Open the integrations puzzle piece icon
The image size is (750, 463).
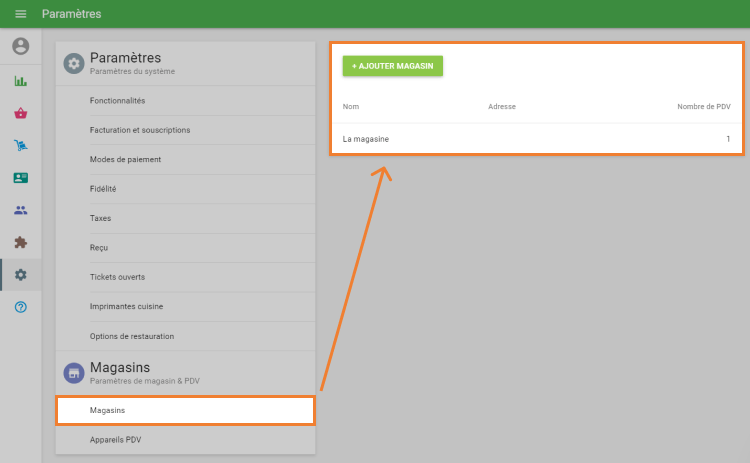pos(20,242)
